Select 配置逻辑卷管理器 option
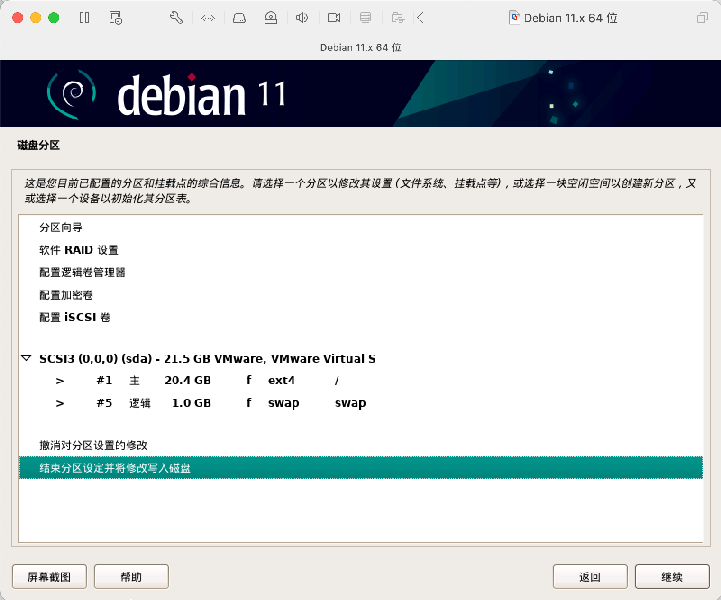 click(360, 273)
